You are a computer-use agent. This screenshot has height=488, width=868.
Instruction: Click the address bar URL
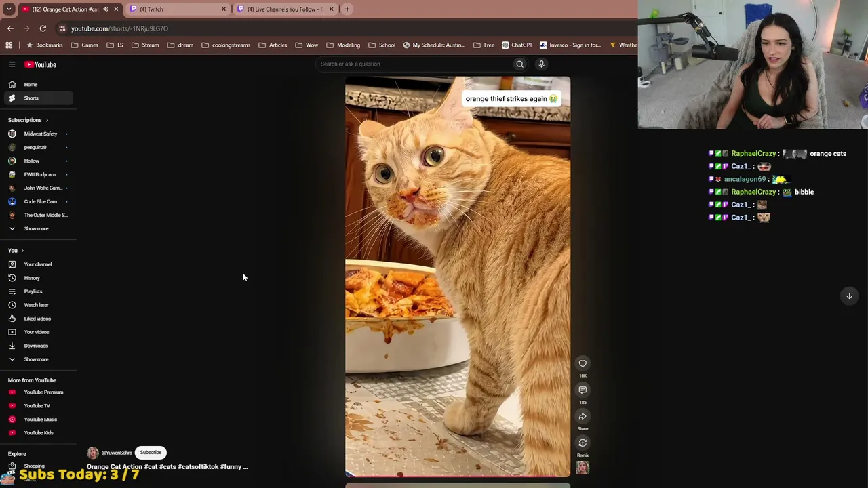coord(119,28)
